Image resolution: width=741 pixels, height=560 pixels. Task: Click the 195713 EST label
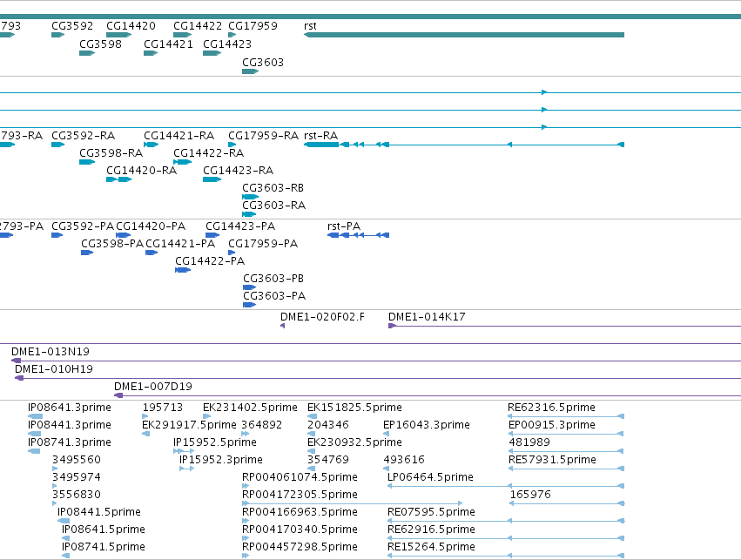(x=162, y=408)
